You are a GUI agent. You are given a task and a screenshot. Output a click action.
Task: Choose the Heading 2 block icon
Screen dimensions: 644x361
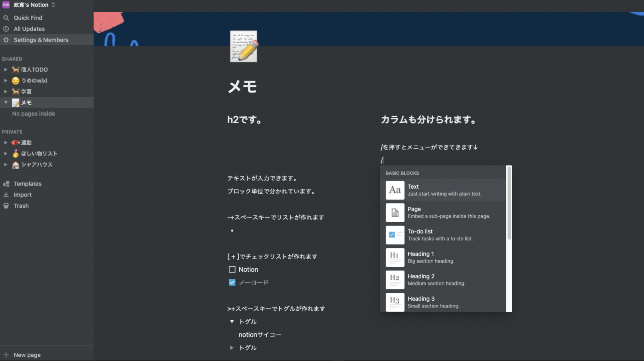tap(395, 280)
